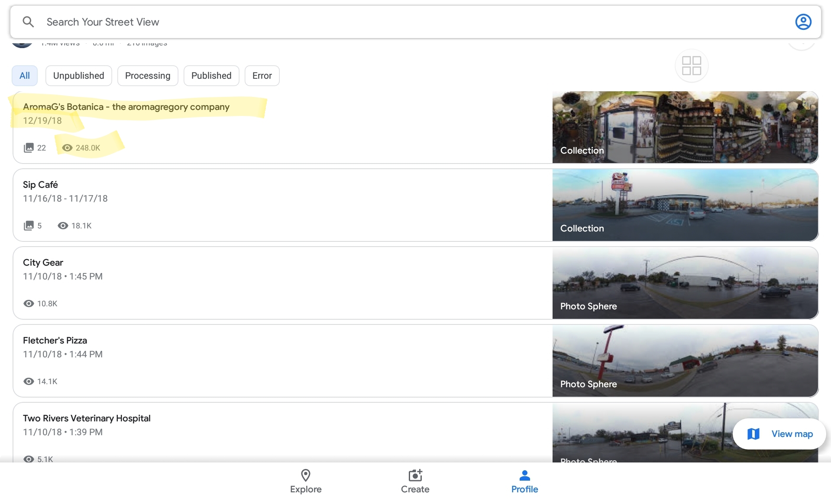Open the Create tab label
Screen dimensions: 831x504
415,489
